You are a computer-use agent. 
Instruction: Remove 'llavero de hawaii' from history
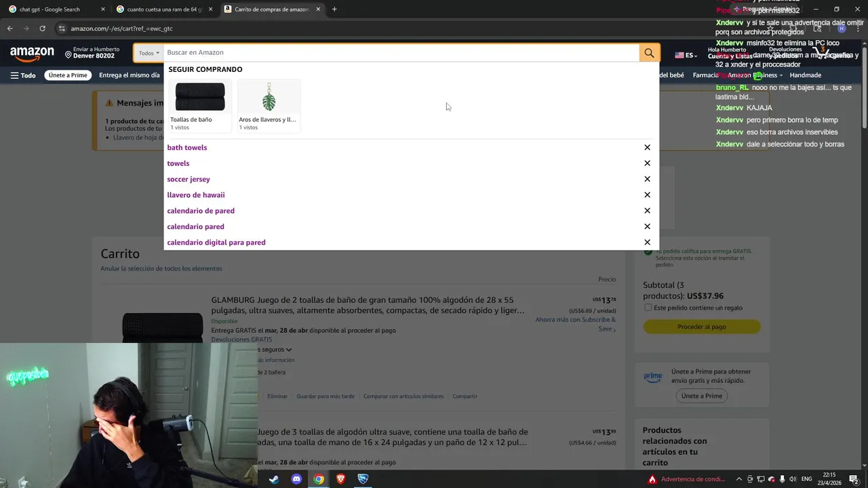[x=647, y=195]
